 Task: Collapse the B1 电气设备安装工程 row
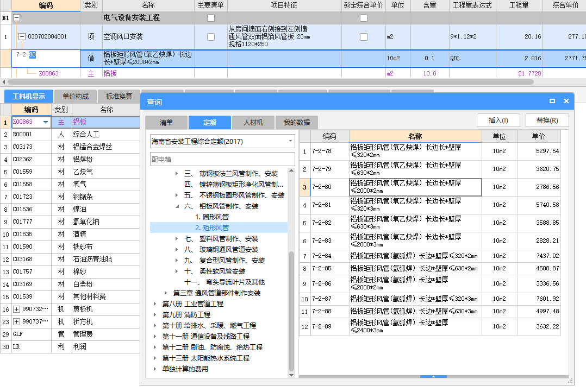(x=16, y=17)
